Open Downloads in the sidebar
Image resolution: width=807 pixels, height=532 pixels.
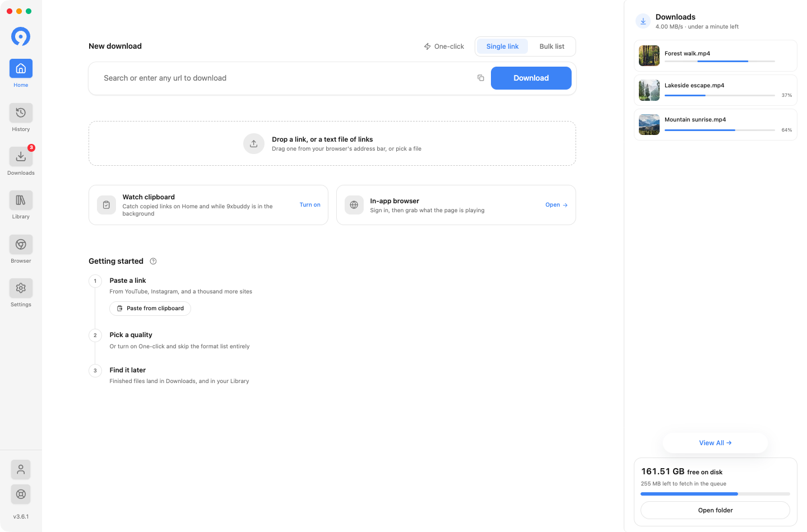click(21, 156)
